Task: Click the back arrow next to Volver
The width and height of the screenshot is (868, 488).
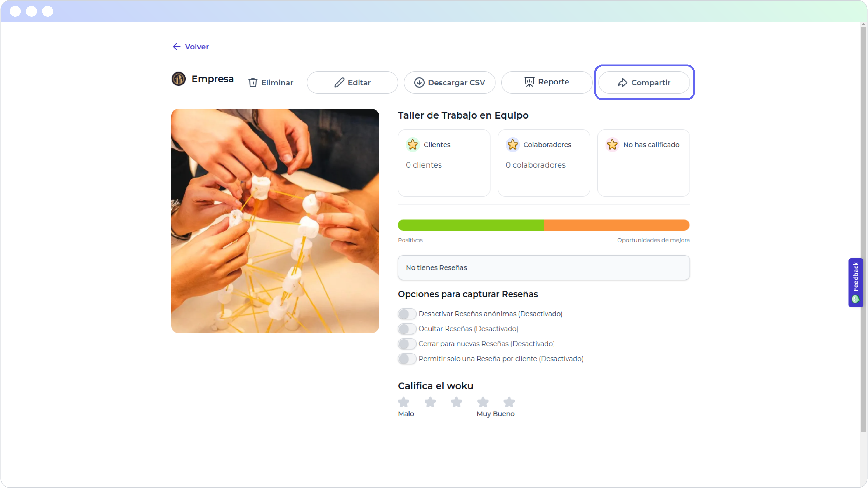Action: pyautogui.click(x=177, y=47)
